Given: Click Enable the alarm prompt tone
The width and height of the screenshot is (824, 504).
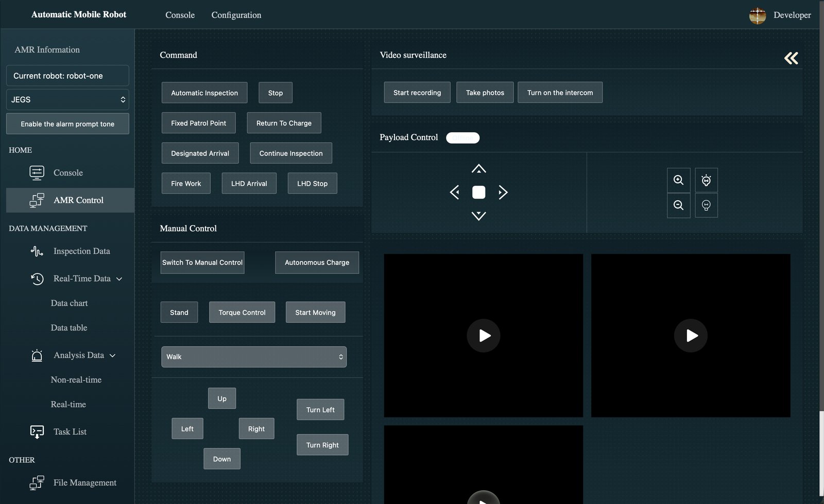Looking at the screenshot, I should 67,124.
